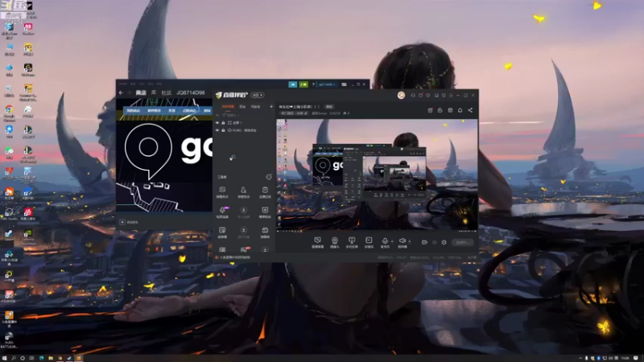644x362 pixels.
Task: Open the third tool in toolbox top row
Action: coord(265,192)
